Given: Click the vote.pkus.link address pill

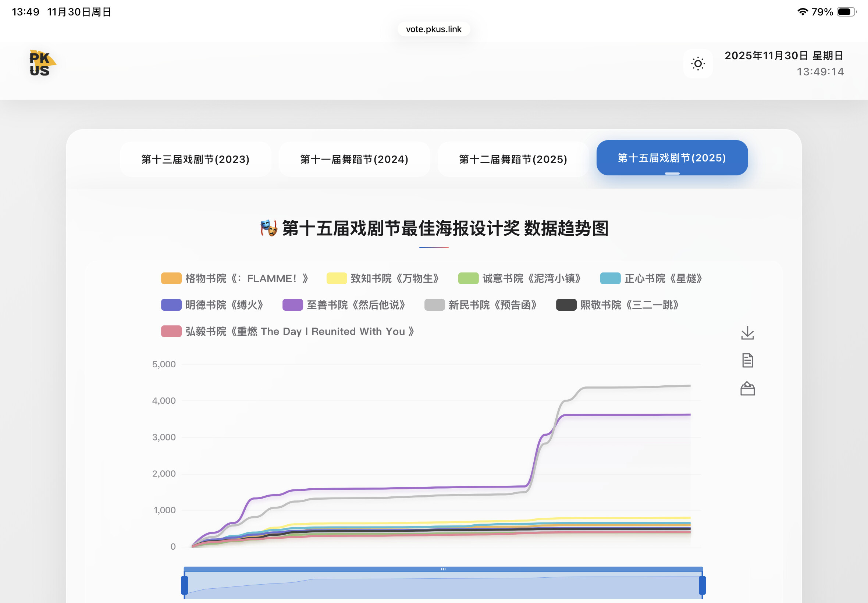Looking at the screenshot, I should coord(433,29).
